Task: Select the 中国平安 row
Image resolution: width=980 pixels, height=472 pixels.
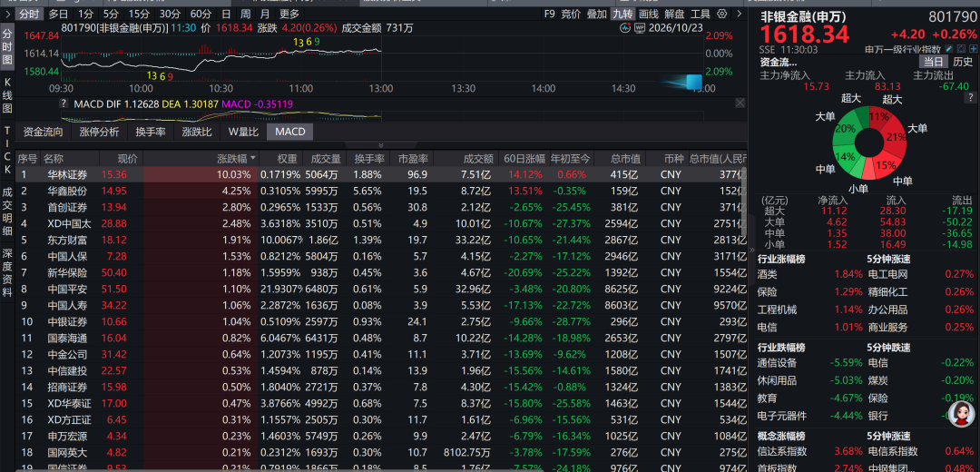Action: click(x=381, y=289)
